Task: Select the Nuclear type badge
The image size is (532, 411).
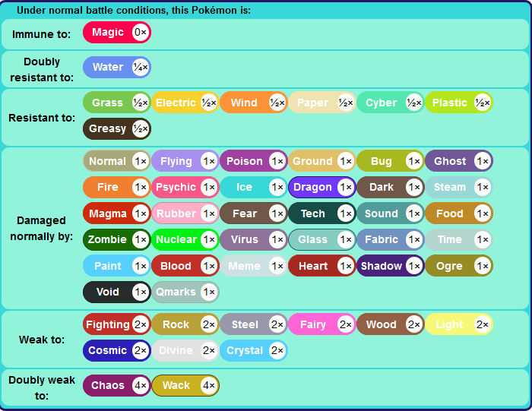Action: tap(185, 240)
